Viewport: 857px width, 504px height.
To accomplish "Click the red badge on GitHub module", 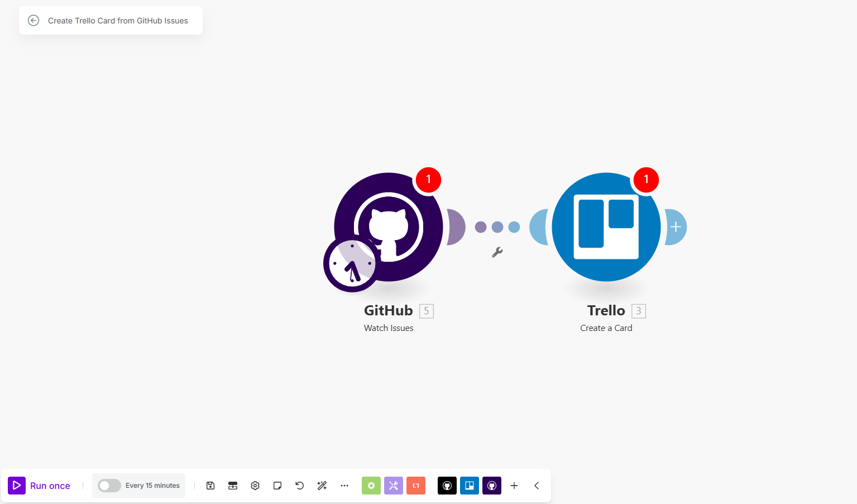I will click(428, 180).
